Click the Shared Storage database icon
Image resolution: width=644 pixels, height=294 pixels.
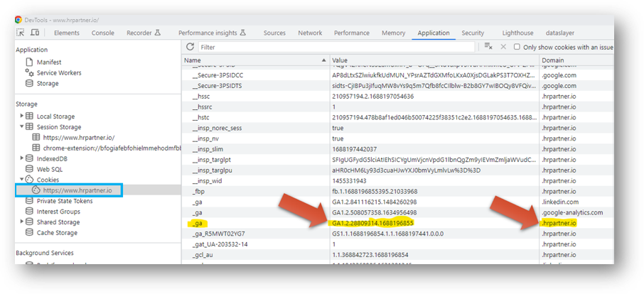pyautogui.click(x=29, y=222)
